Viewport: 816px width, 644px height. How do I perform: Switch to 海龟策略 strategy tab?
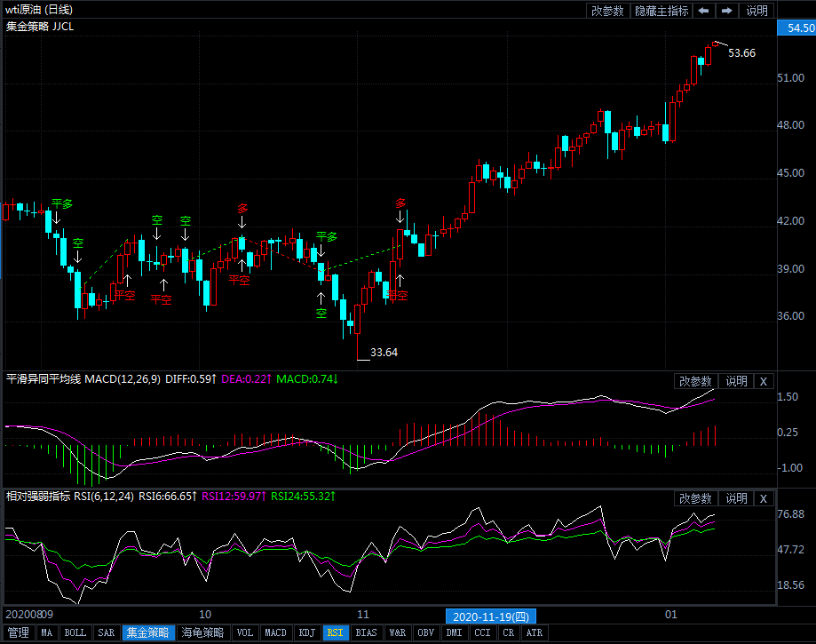click(204, 633)
